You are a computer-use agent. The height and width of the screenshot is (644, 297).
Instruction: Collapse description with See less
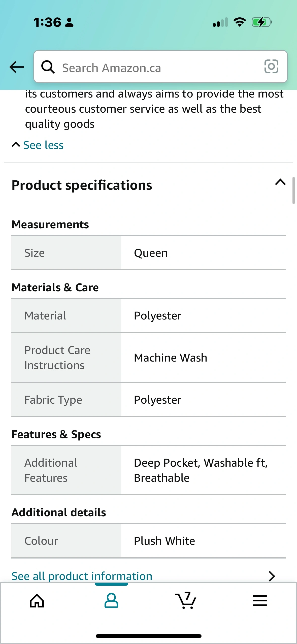pyautogui.click(x=38, y=145)
